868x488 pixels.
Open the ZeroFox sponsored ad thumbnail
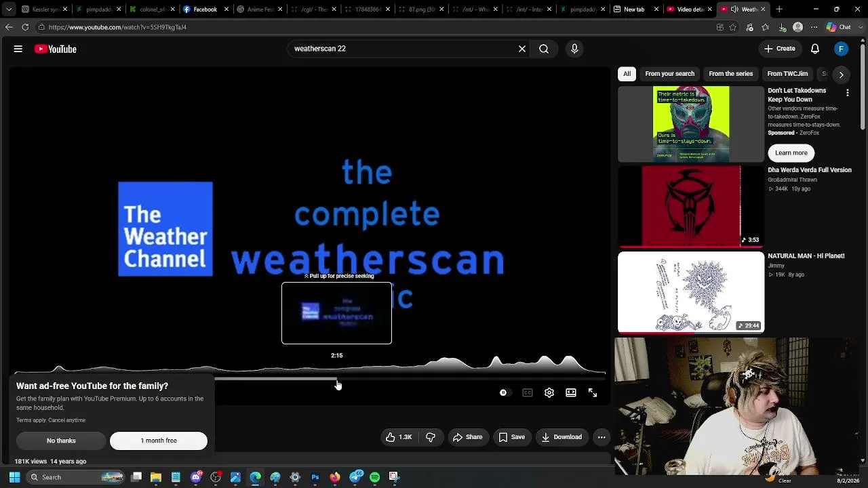[691, 124]
